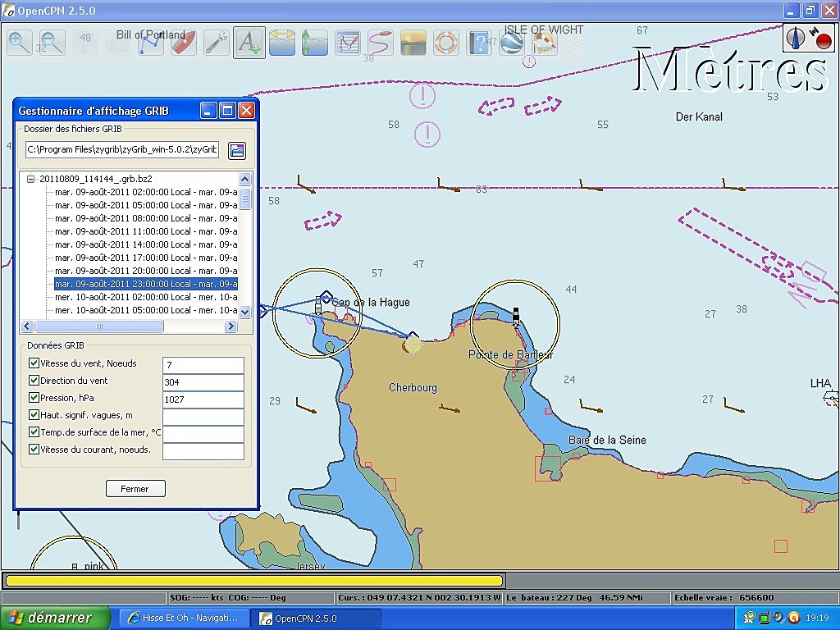
Task: Click the Fermer button
Action: click(x=135, y=489)
